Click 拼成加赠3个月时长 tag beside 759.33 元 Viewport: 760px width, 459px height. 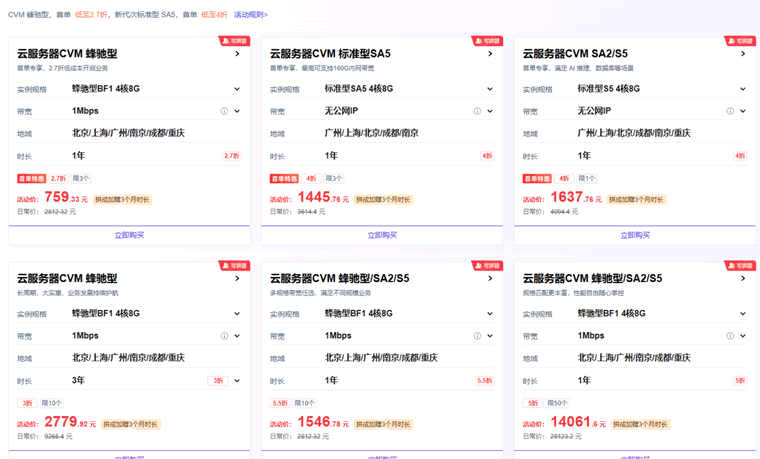click(122, 200)
